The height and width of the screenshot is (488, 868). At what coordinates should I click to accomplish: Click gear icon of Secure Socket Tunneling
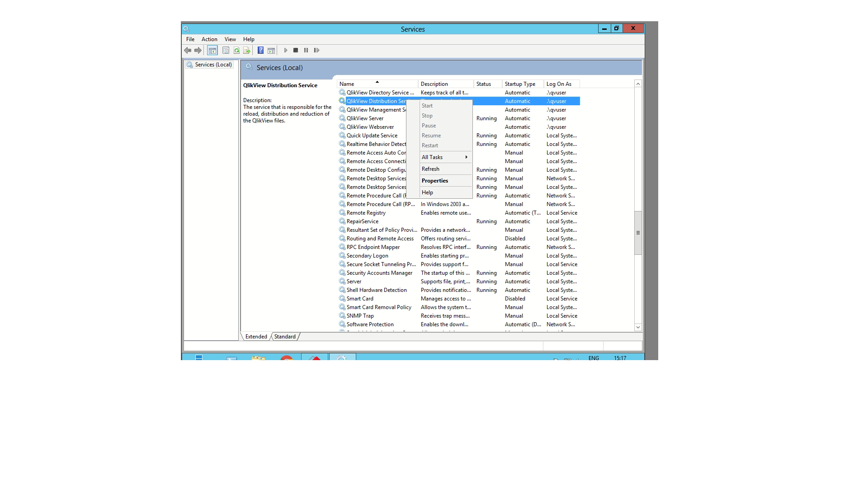[x=342, y=264]
